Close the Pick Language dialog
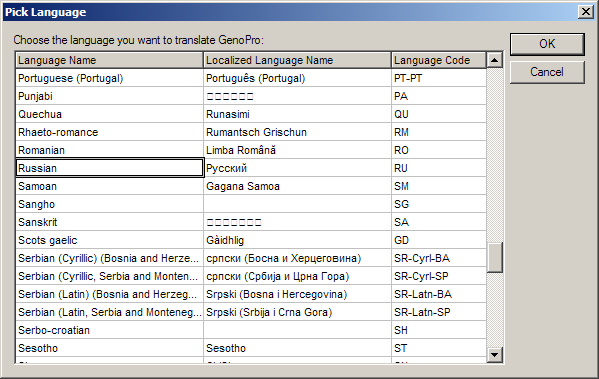 click(586, 12)
